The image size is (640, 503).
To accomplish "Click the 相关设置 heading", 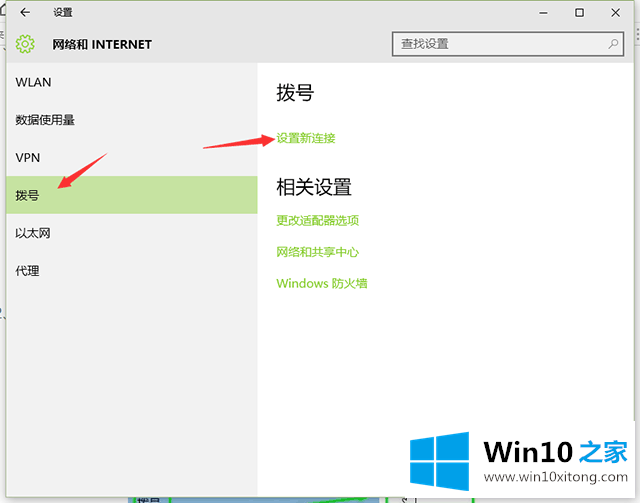I will pyautogui.click(x=314, y=187).
